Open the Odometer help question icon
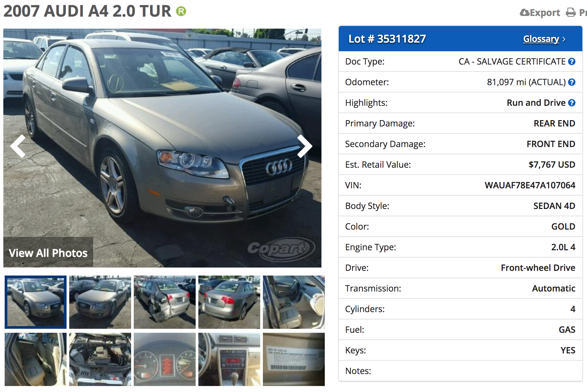This screenshot has width=587, height=392. 572,82
